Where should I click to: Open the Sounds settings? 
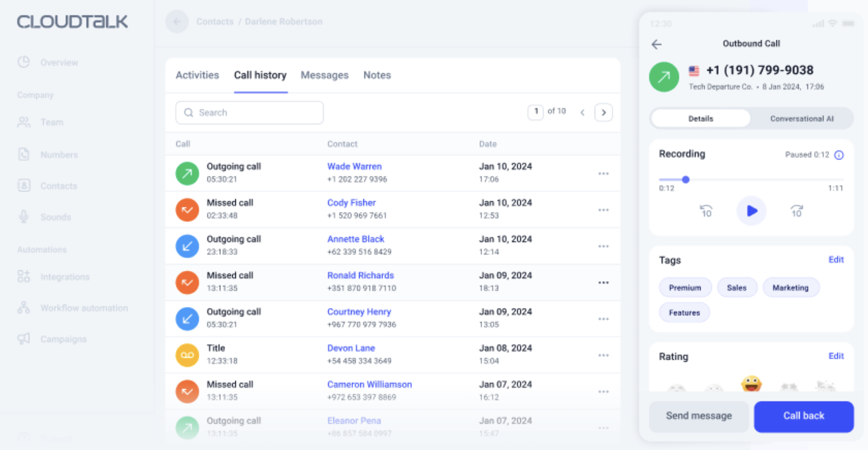coord(56,217)
